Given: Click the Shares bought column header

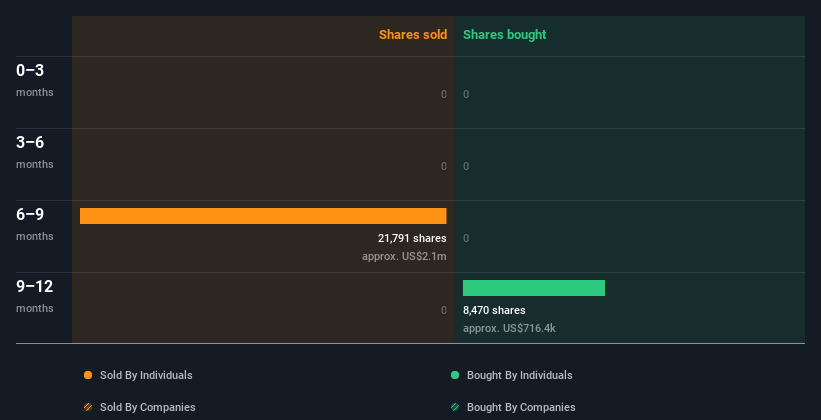Looking at the screenshot, I should [x=505, y=35].
